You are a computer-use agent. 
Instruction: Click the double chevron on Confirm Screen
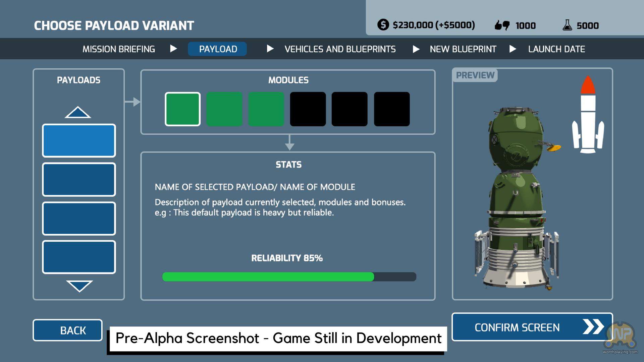click(x=593, y=327)
